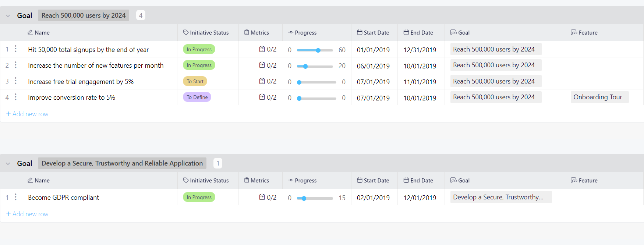Click the Start Date calendar icon in first table

[360, 32]
